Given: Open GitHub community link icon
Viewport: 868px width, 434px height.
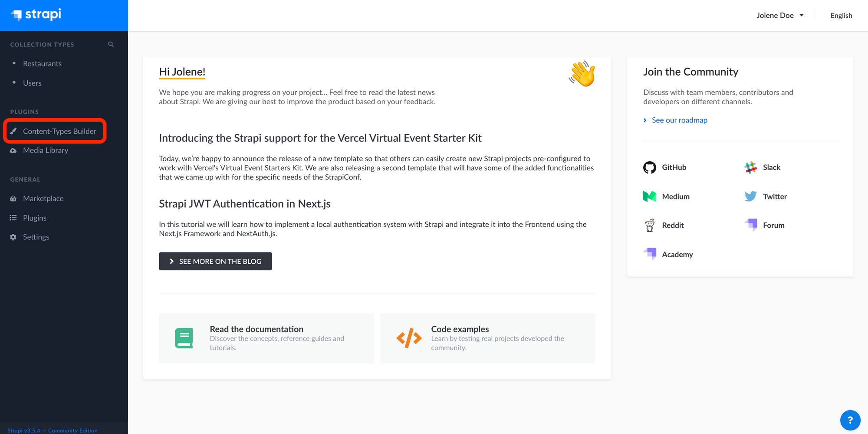Looking at the screenshot, I should point(649,167).
